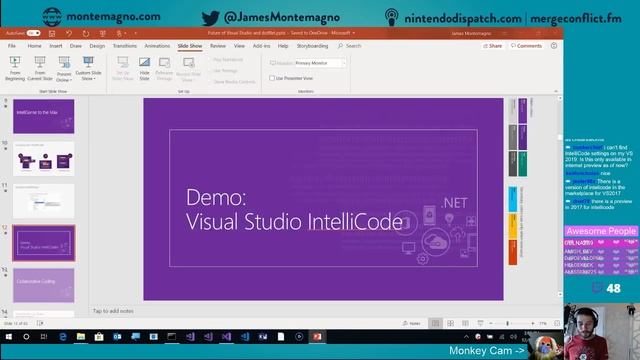The height and width of the screenshot is (360, 640).
Task: Select slide 11 thumbnail
Action: pos(44,201)
